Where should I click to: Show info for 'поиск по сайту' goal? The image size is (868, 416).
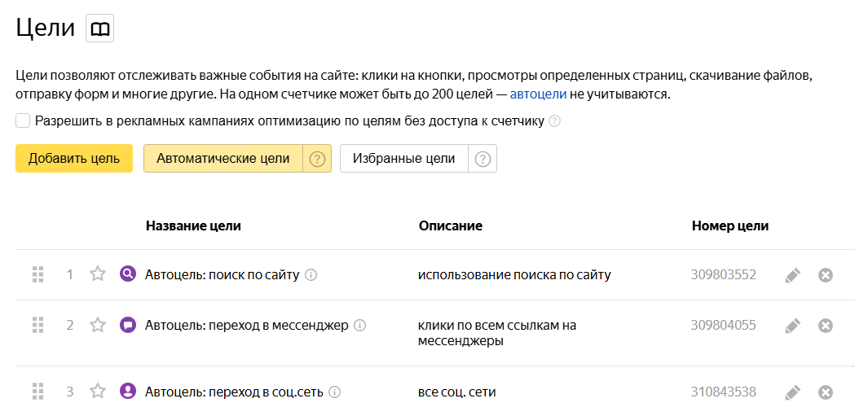[x=311, y=275]
